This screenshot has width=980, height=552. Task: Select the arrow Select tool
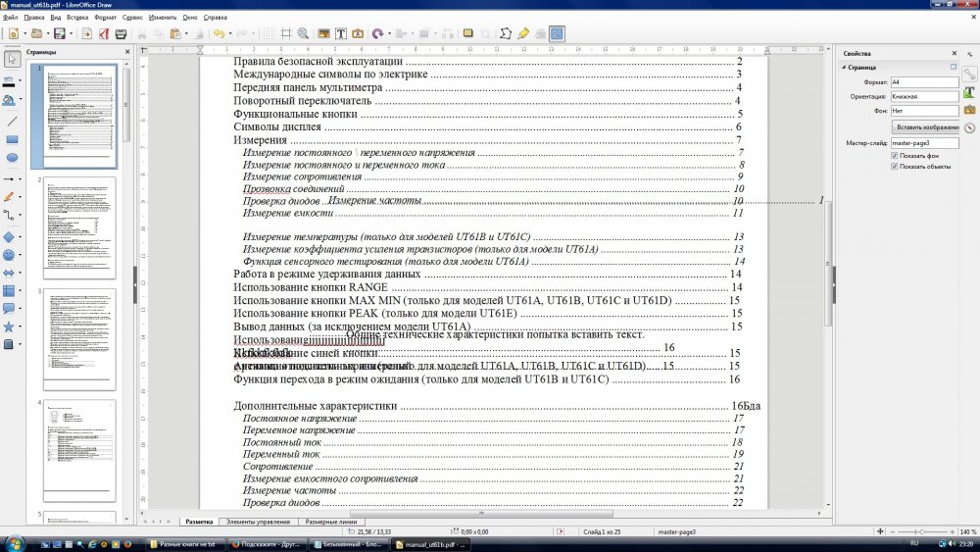[x=12, y=60]
